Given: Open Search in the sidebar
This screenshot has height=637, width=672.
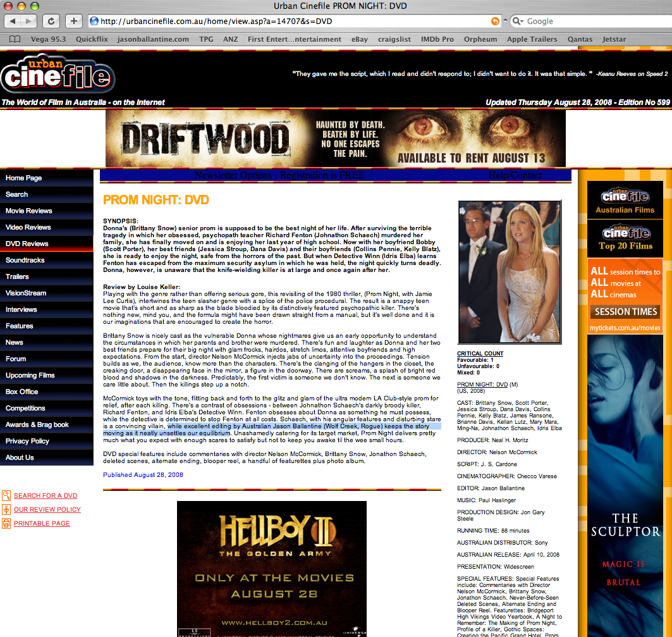Looking at the screenshot, I should 47,194.
